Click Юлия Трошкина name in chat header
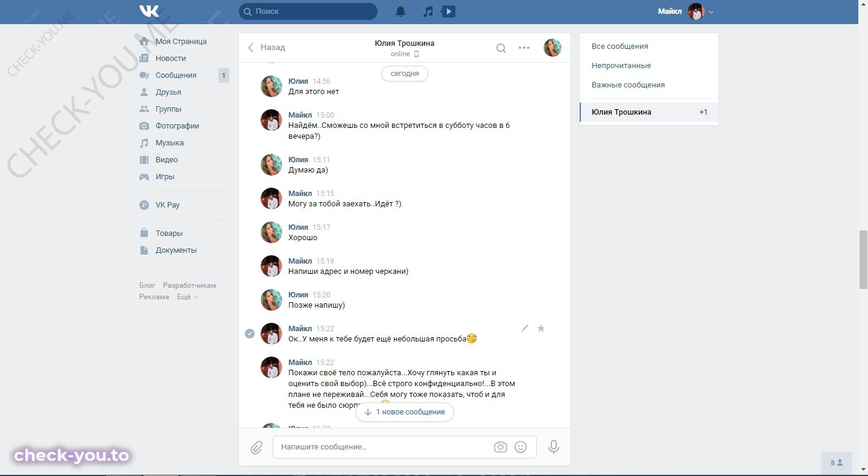 pos(404,43)
